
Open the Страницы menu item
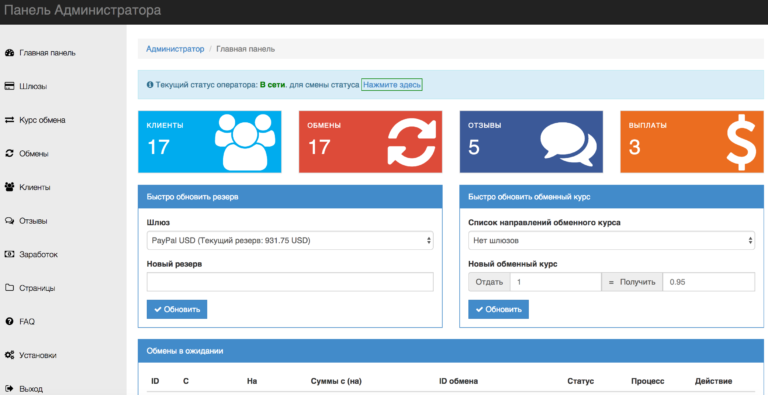point(37,288)
